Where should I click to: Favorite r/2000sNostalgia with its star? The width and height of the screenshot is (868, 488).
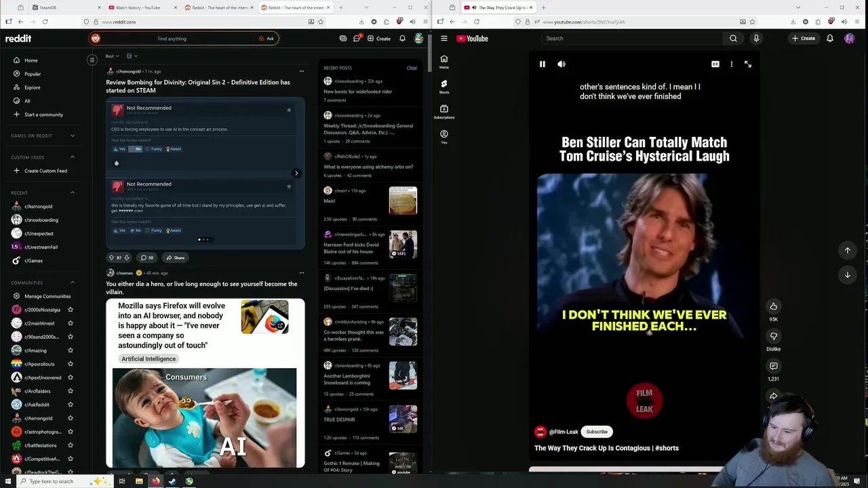click(71, 310)
